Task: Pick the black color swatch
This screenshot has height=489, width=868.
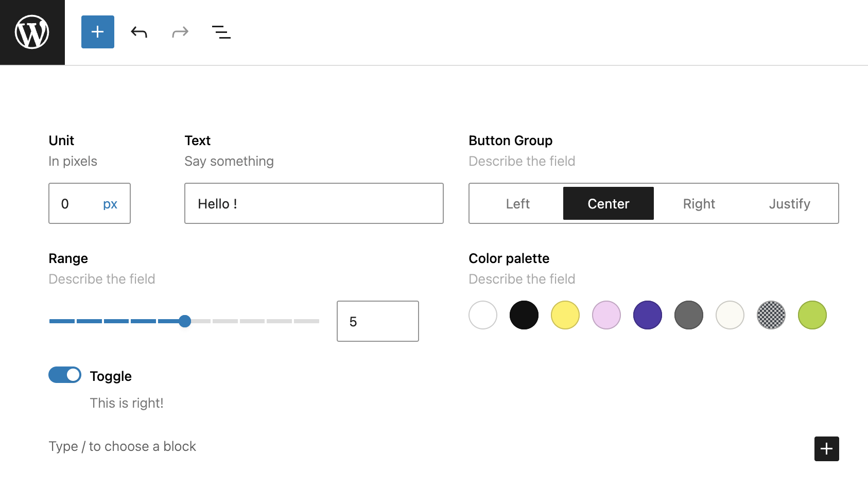Action: point(524,315)
